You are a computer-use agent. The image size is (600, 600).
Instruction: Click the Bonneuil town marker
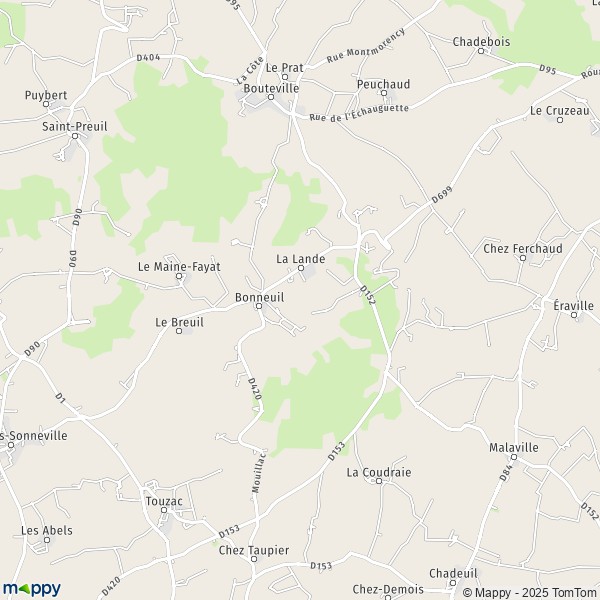pos(259,306)
